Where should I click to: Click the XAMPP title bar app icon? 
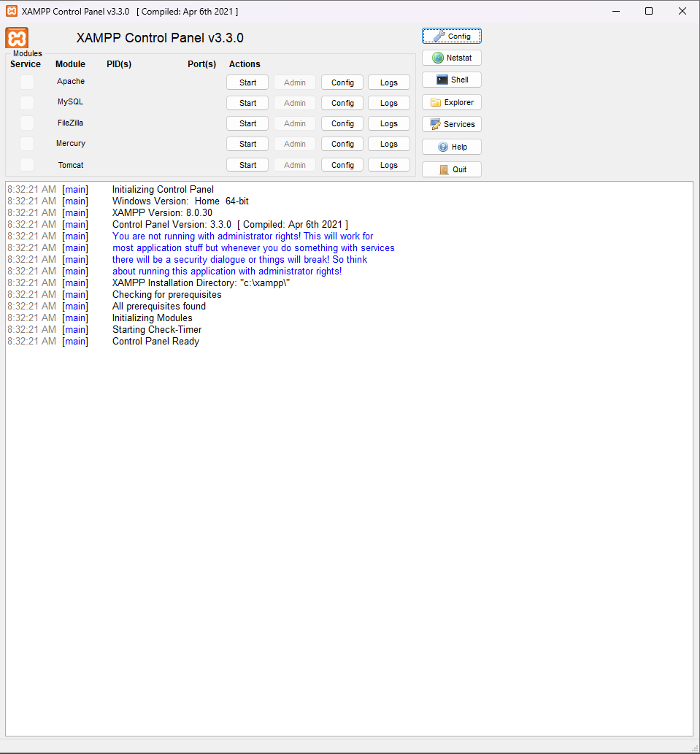(12, 11)
